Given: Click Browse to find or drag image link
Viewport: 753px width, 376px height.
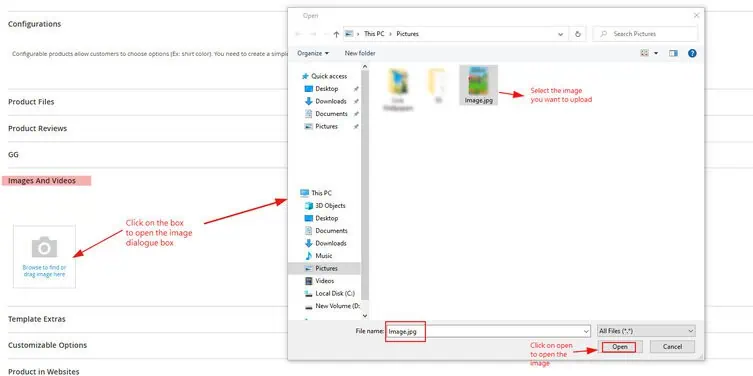Looking at the screenshot, I should click(x=45, y=271).
